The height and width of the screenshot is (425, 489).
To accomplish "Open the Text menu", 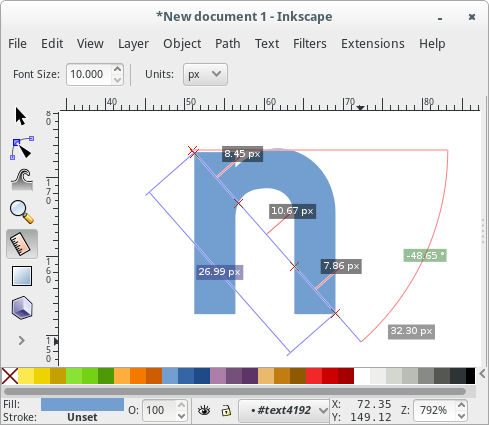I will click(267, 44).
